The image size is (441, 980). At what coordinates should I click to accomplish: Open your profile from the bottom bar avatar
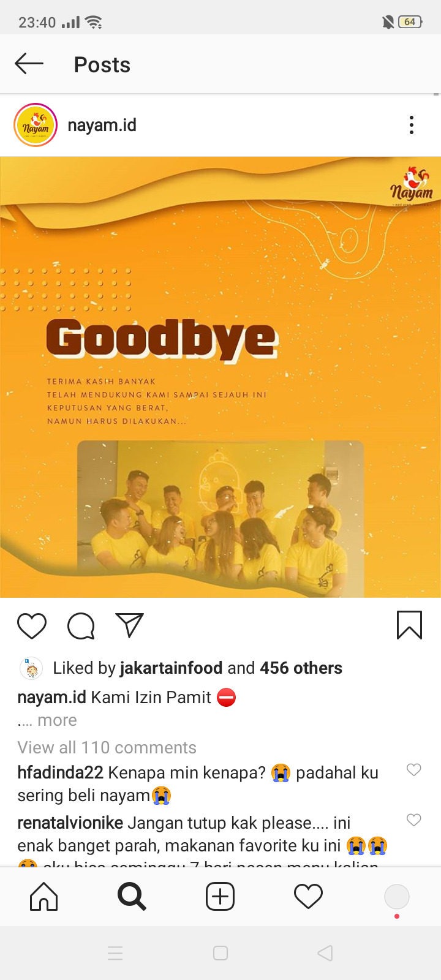pyautogui.click(x=397, y=897)
